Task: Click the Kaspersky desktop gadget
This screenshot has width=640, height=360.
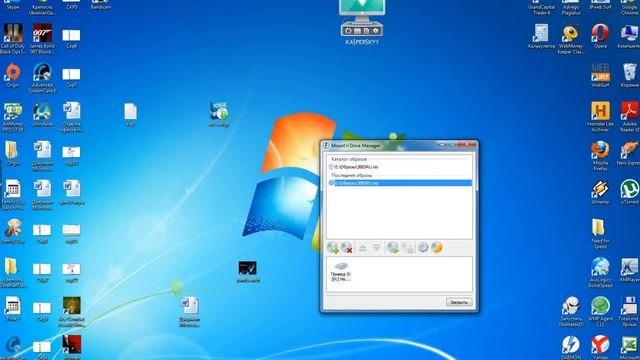Action: (x=362, y=22)
